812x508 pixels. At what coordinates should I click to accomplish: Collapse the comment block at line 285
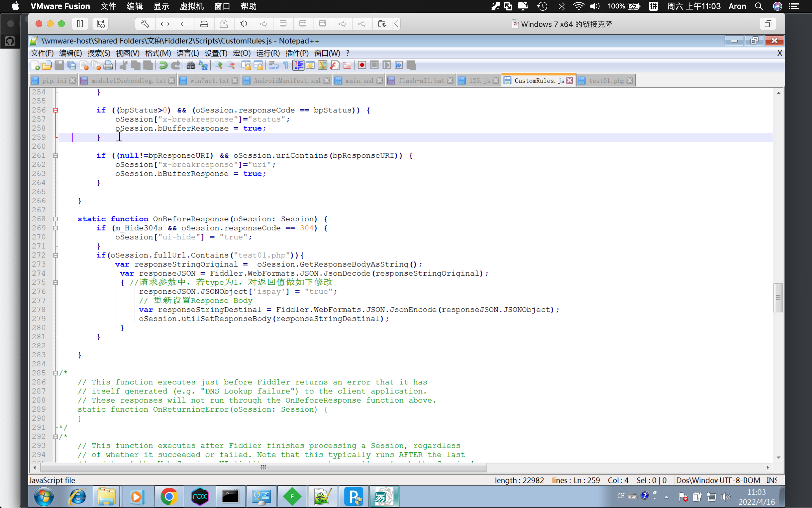coord(56,373)
